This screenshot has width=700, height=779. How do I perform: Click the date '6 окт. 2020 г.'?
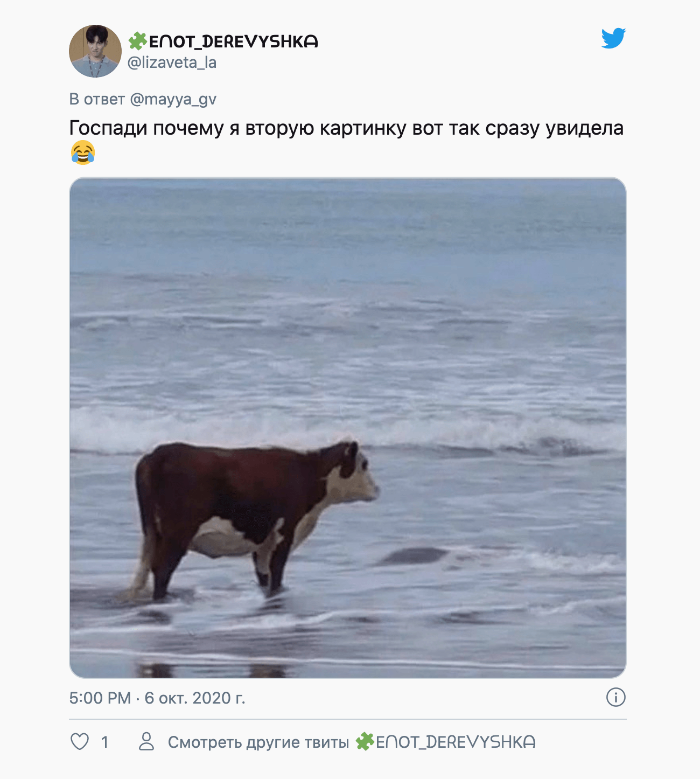click(195, 698)
